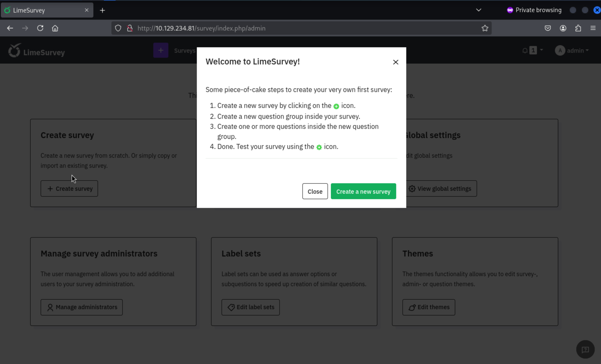
Task: Click the Save to Pocket icon
Action: (548, 28)
